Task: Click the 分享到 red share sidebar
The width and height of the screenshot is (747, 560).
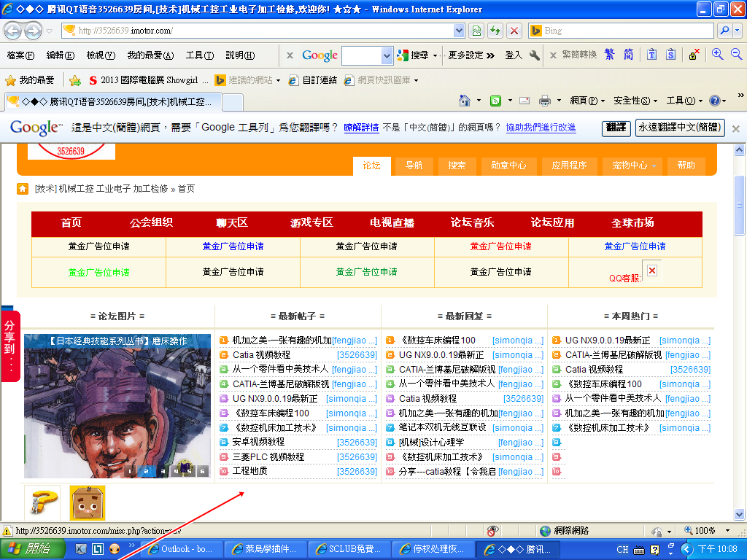Action: tap(10, 346)
